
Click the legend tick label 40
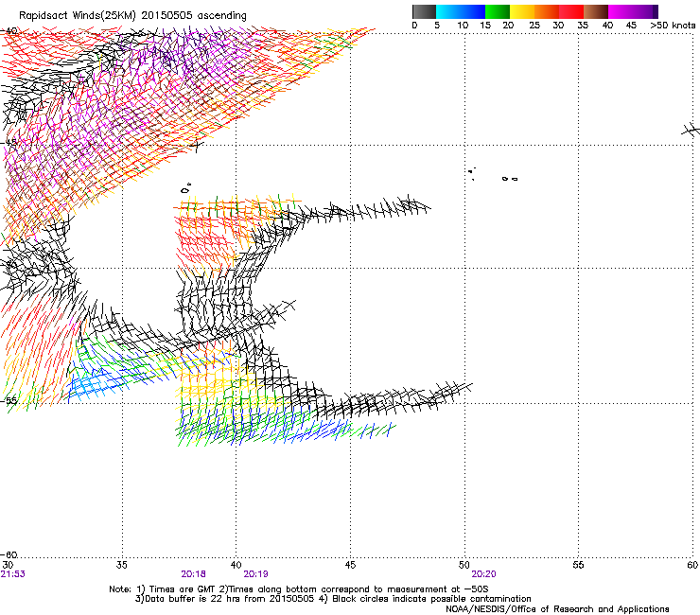click(607, 26)
